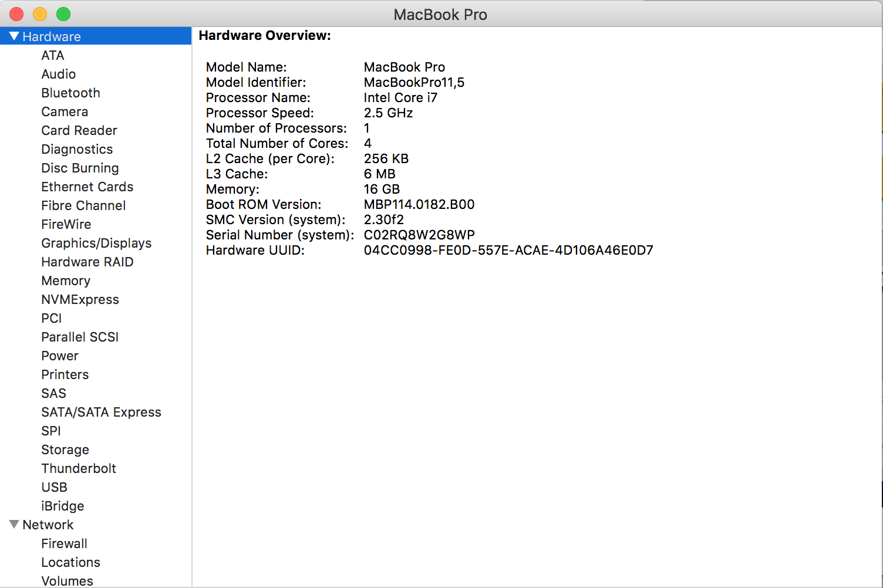This screenshot has height=588, width=883.
Task: Select FireWire in the sidebar
Action: 66,224
